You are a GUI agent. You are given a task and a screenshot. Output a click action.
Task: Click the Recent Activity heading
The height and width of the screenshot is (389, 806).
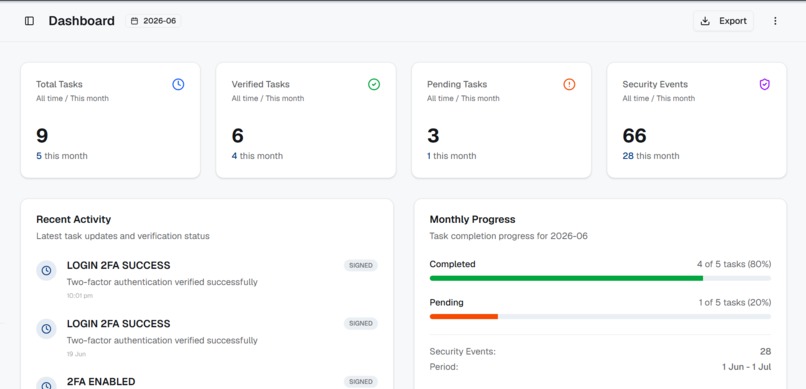[x=74, y=219]
